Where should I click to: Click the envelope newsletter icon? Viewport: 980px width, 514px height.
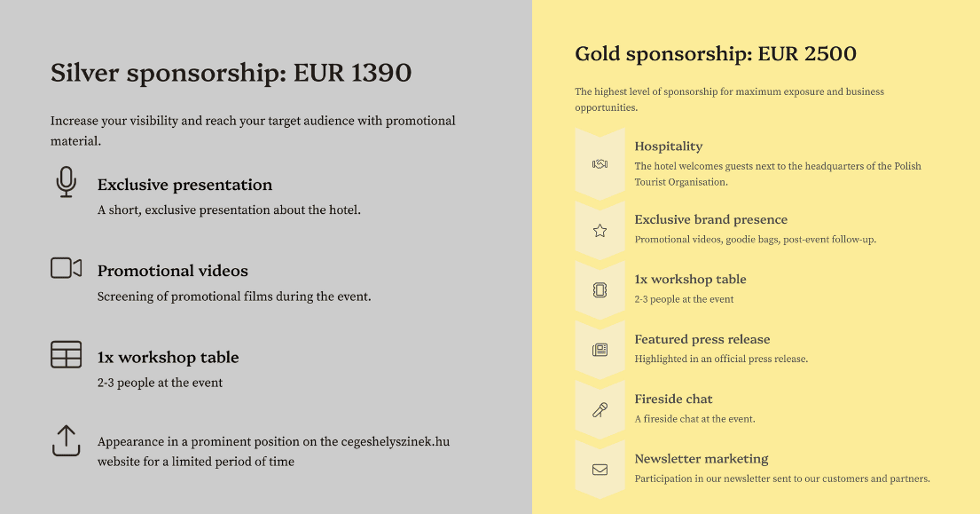pos(600,470)
